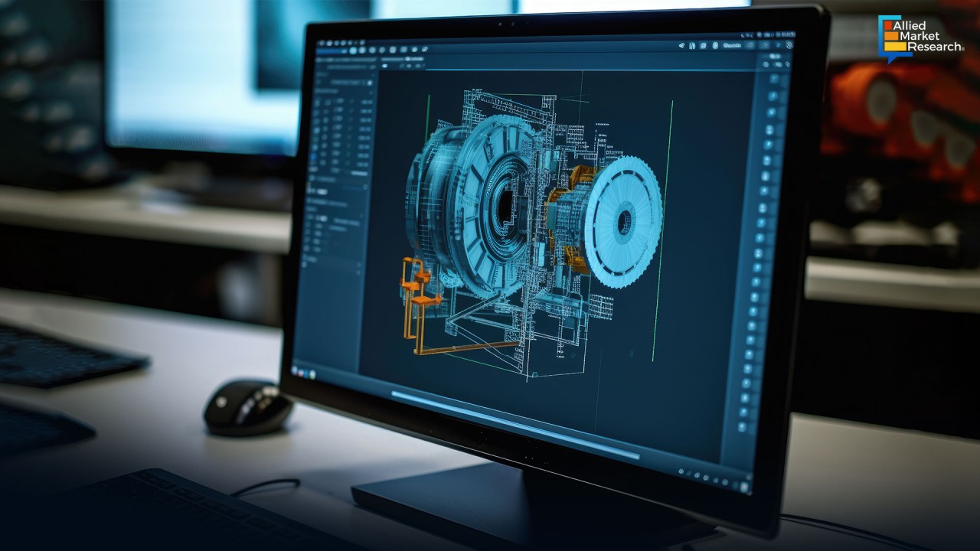Click the corner icon at the status bar's right end

743,487
